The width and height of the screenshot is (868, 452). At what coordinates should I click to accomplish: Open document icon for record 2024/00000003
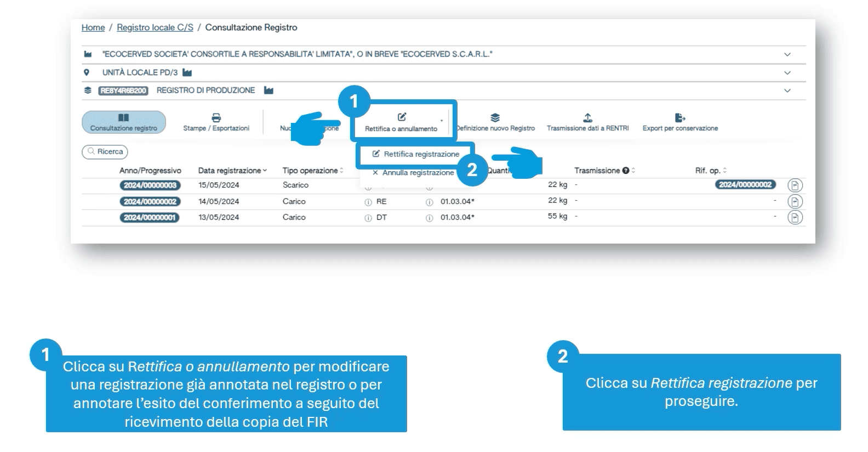point(795,185)
